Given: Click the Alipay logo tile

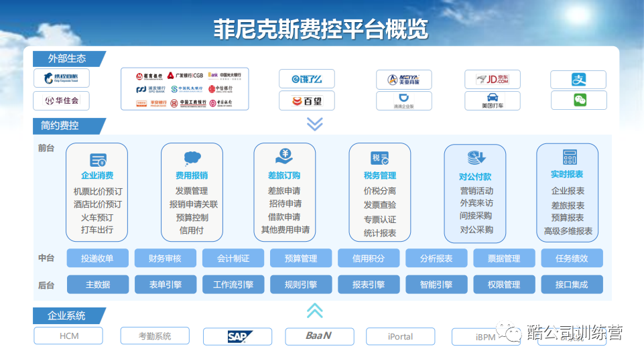Looking at the screenshot, I should (x=578, y=80).
